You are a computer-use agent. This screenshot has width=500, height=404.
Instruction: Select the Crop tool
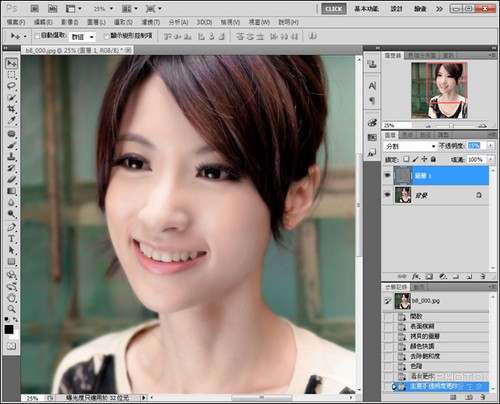[12, 109]
